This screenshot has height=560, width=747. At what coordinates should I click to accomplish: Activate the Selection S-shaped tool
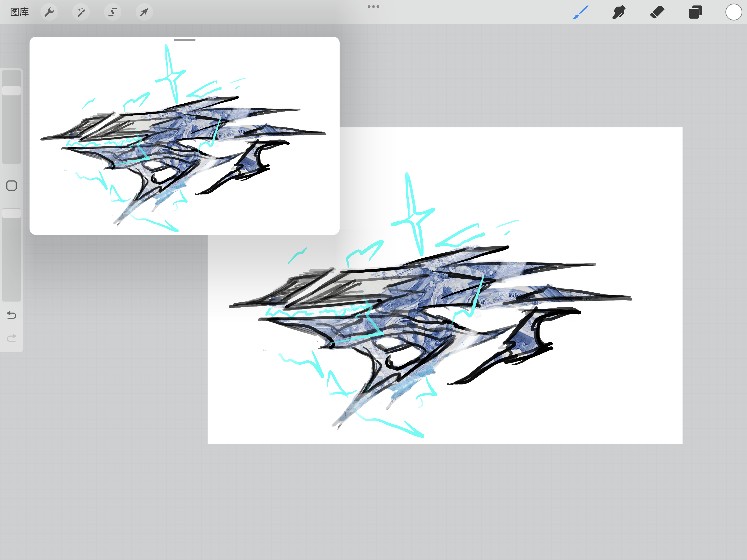(112, 12)
